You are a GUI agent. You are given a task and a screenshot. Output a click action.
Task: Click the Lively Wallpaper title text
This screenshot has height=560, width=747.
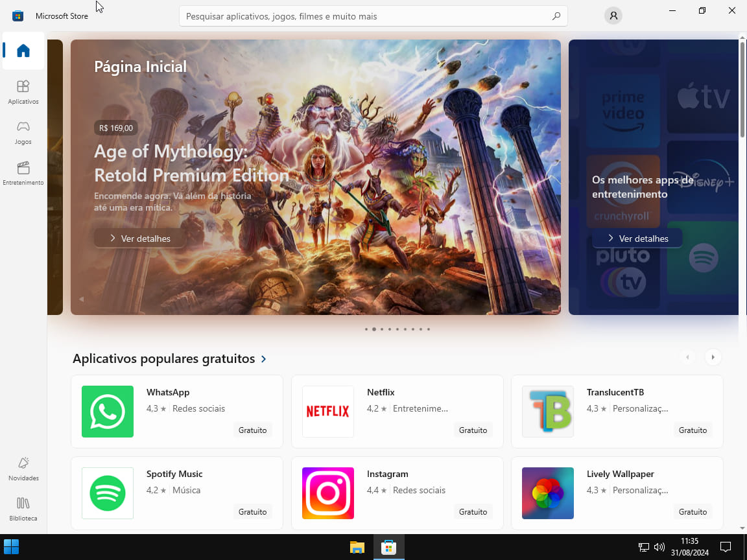tap(621, 474)
